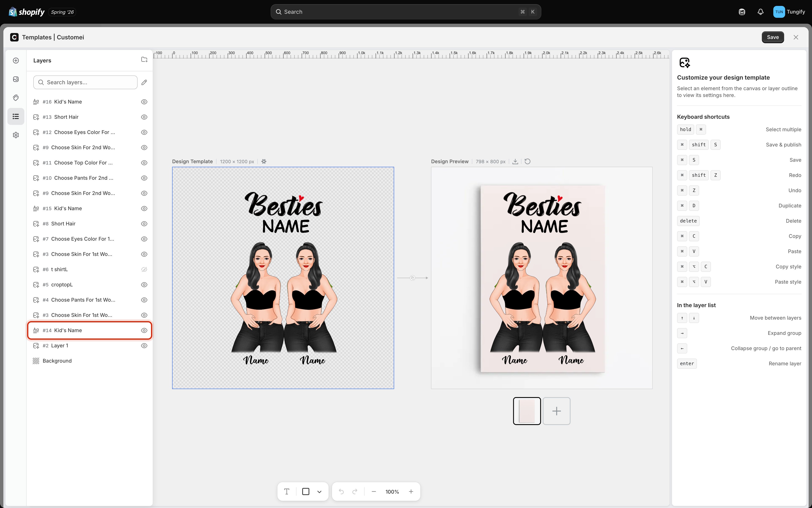This screenshot has width=812, height=508.
Task: Select the #7 Choose Eyes Color For 1 layer
Action: point(90,239)
